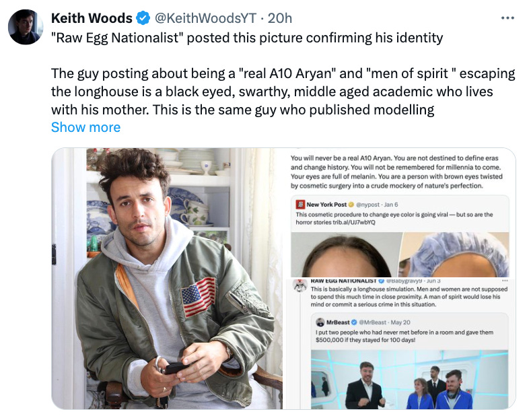This screenshot has width=529, height=420.
Task: Open Keith Woods' profile avatar
Action: pyautogui.click(x=26, y=27)
